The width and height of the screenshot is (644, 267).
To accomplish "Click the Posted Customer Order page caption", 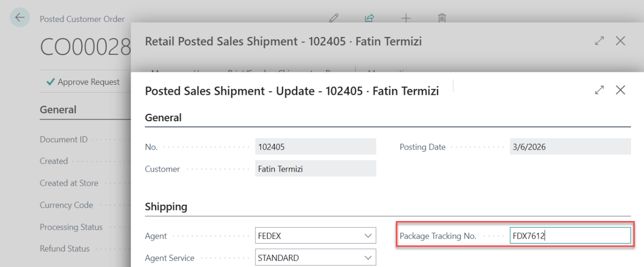I will click(x=82, y=19).
